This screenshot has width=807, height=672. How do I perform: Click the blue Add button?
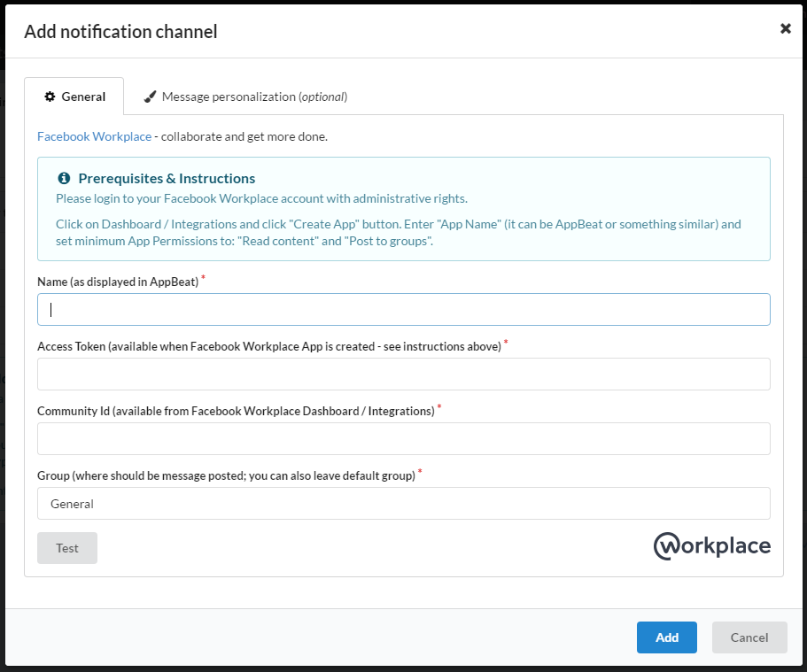click(666, 637)
